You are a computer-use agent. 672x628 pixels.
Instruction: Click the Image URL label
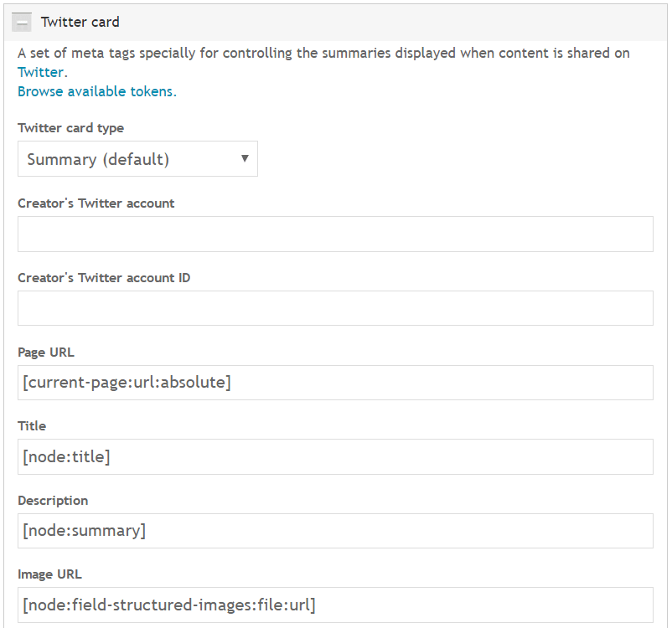pyautogui.click(x=49, y=574)
